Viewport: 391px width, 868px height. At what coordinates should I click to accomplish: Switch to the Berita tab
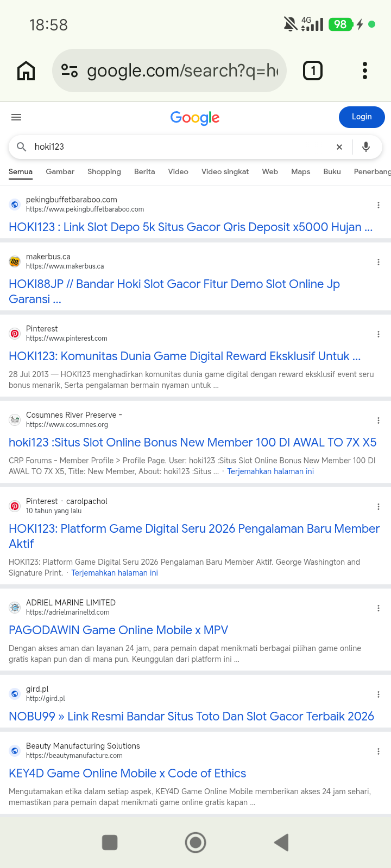click(144, 171)
